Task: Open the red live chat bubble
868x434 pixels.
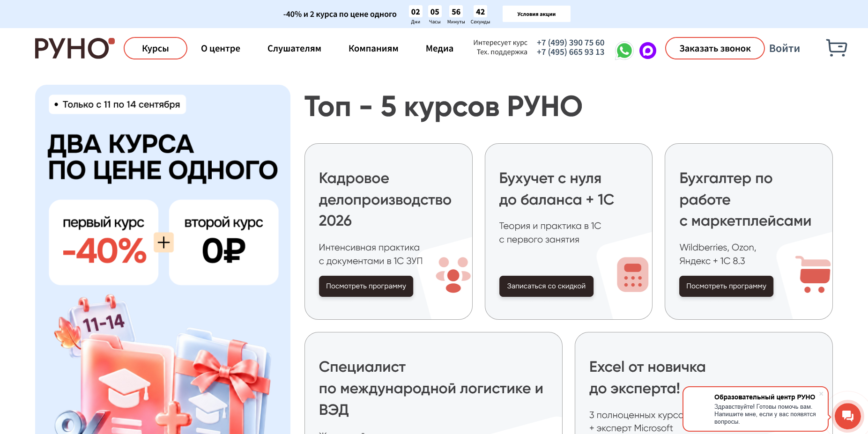Action: coord(847,415)
